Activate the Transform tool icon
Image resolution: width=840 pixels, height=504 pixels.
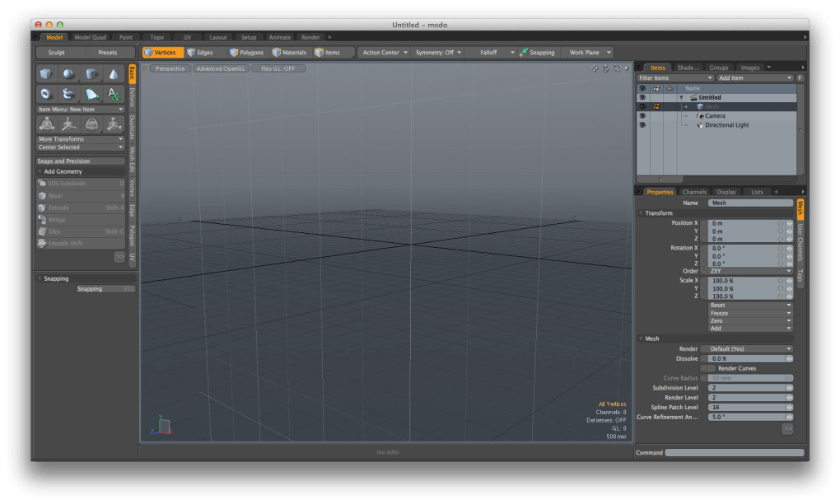[47, 124]
